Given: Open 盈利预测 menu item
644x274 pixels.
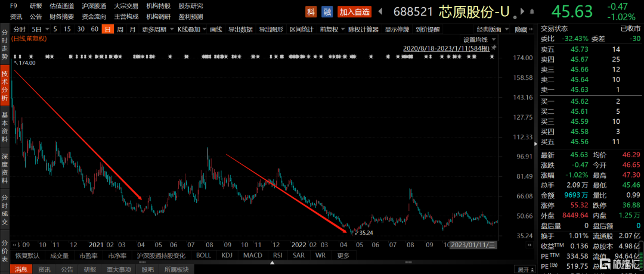Looking at the screenshot, I should (191, 17).
